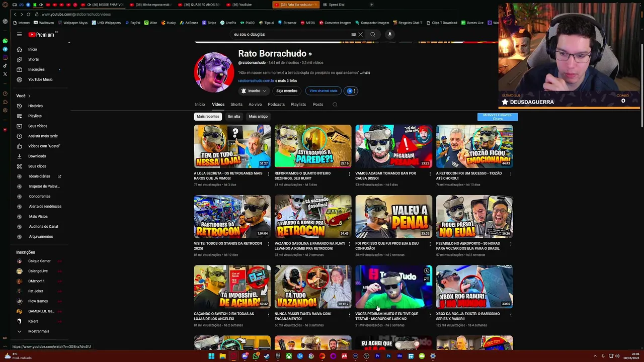Open Seus vídeos in sidebar

point(38,126)
